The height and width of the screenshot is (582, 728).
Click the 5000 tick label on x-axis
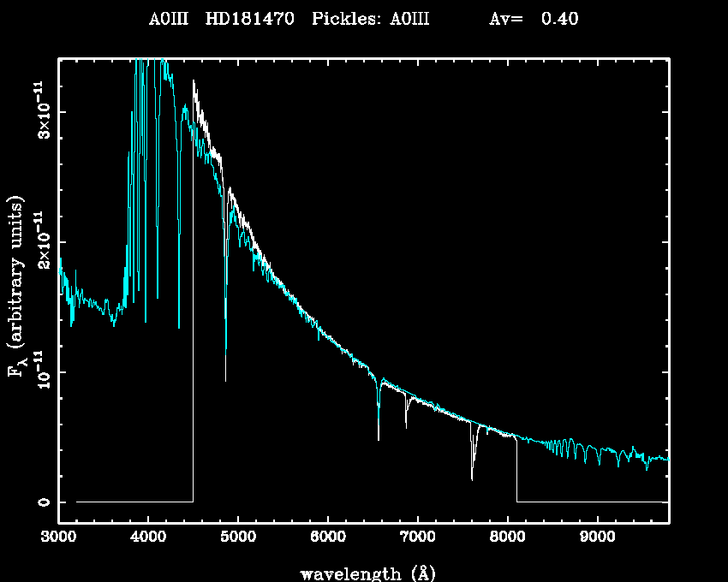pos(238,537)
